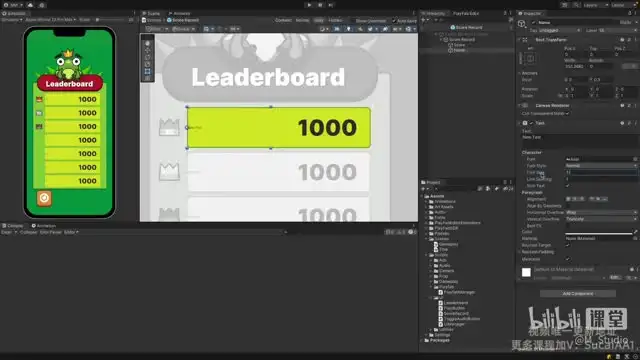Image resolution: width=640 pixels, height=360 pixels.
Task: Switch to the PlayFab EdEx tab
Action: tap(466, 13)
